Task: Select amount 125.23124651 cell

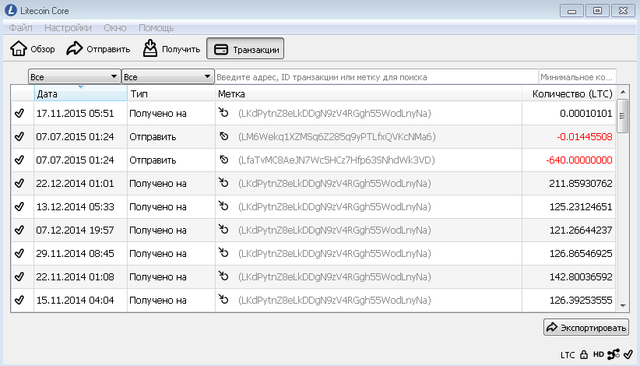Action: (569, 206)
